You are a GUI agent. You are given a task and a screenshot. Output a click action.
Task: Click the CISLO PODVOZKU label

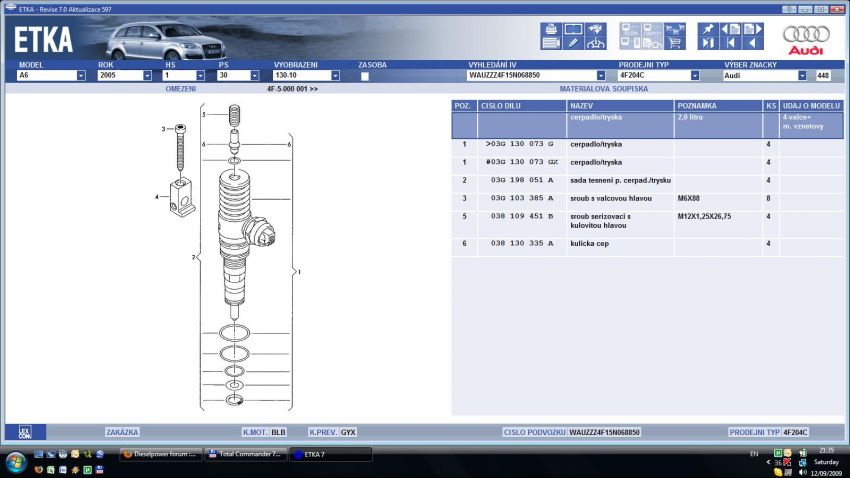(x=535, y=432)
